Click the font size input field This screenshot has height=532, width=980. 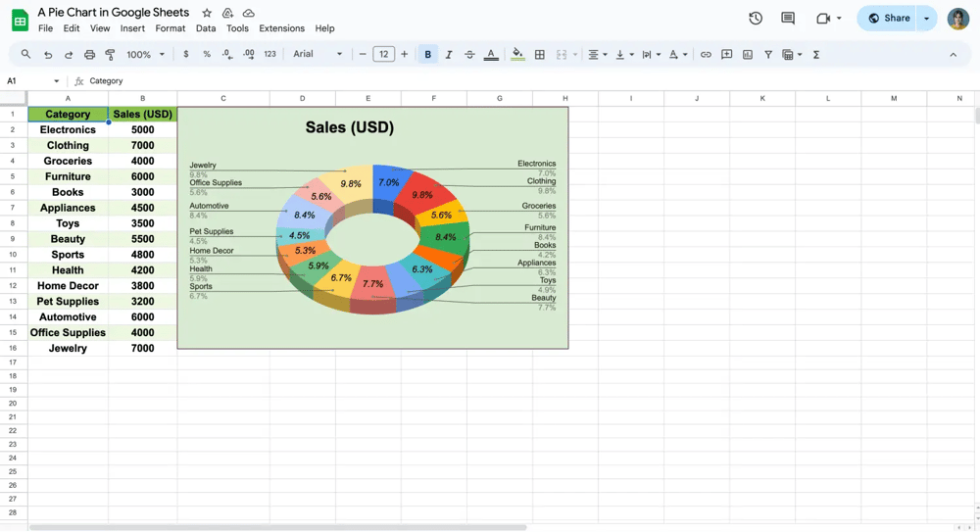tap(383, 55)
